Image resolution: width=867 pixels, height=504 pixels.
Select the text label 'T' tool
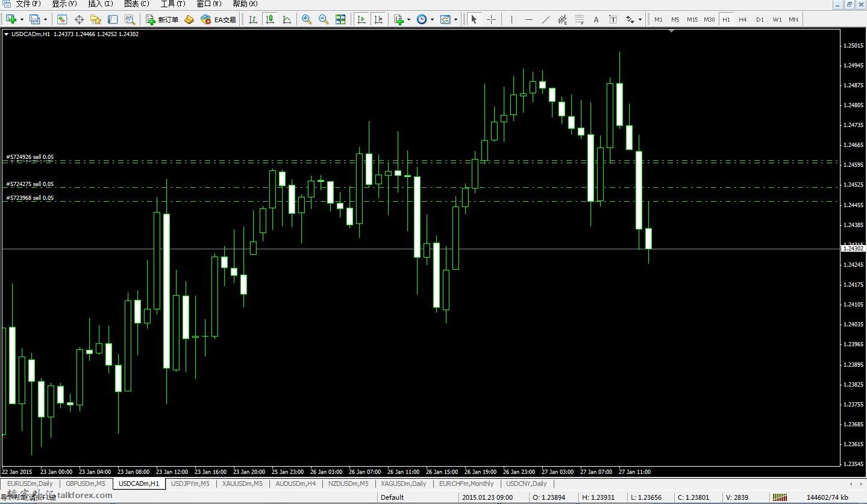pos(613,19)
